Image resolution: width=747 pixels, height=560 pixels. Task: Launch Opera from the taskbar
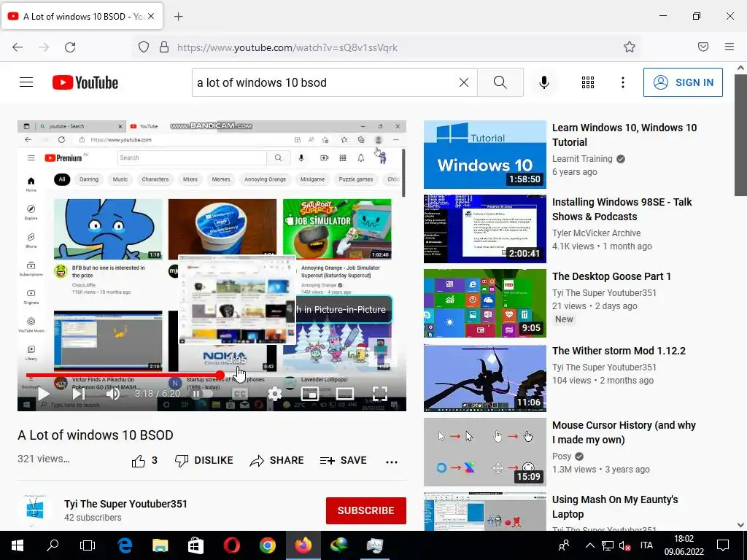[231, 545]
